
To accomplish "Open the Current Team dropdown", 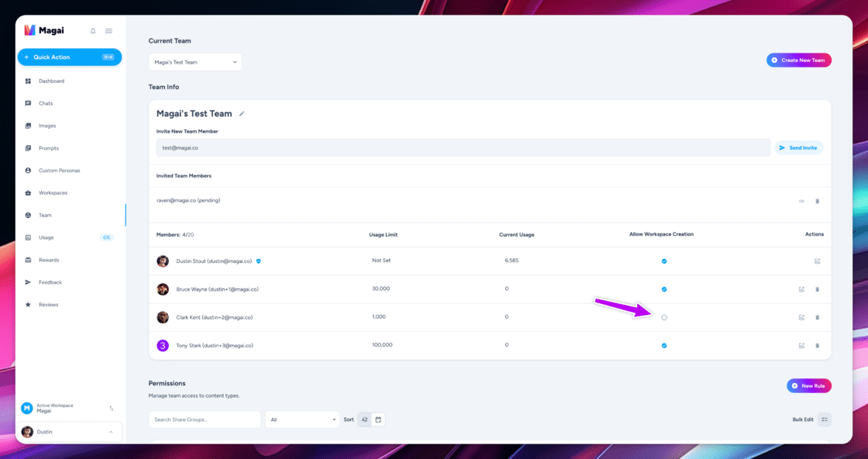I will click(195, 62).
